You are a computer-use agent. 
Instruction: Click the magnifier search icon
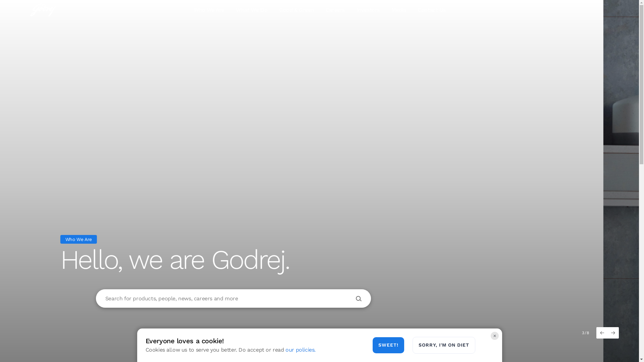(359, 299)
